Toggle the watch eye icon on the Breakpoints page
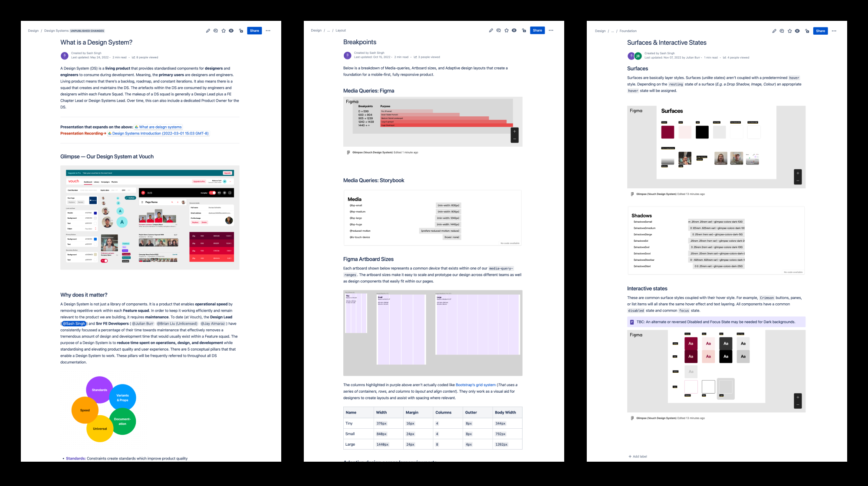 coord(514,30)
